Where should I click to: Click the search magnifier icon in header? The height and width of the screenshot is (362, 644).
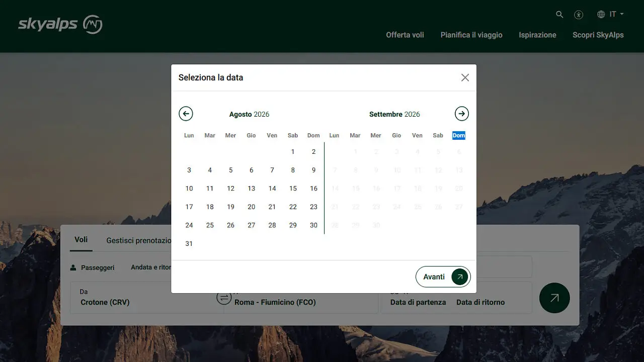coord(559,15)
